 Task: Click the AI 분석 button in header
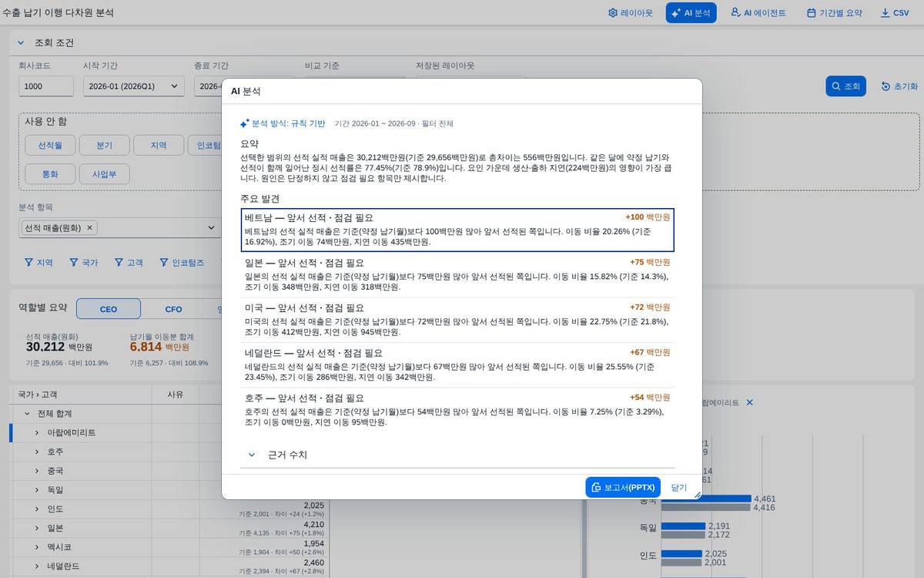pyautogui.click(x=691, y=13)
